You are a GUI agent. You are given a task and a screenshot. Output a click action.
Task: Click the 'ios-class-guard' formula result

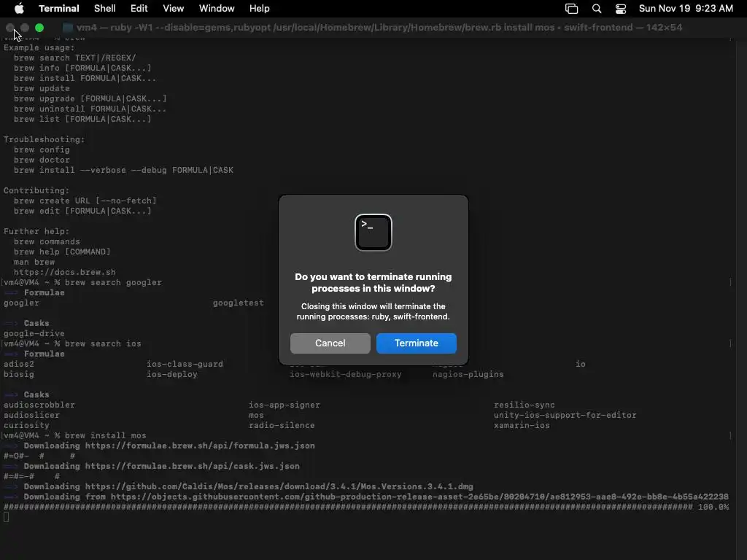click(x=185, y=365)
